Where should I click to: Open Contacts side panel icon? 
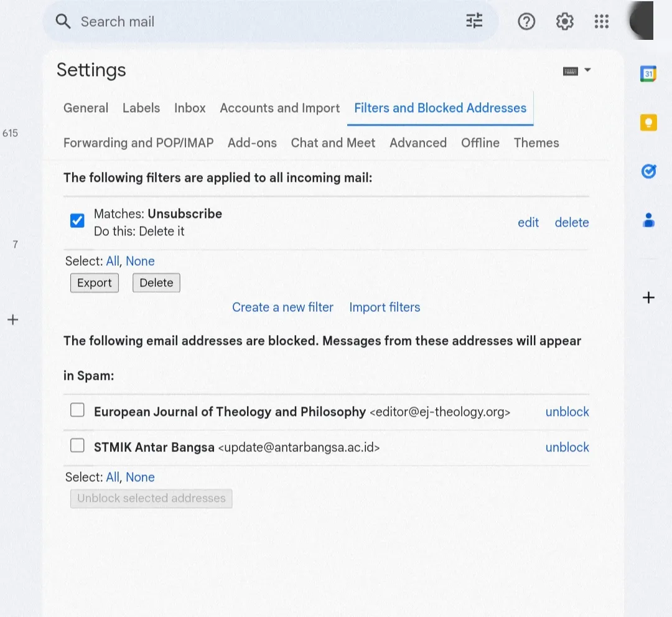click(x=648, y=219)
